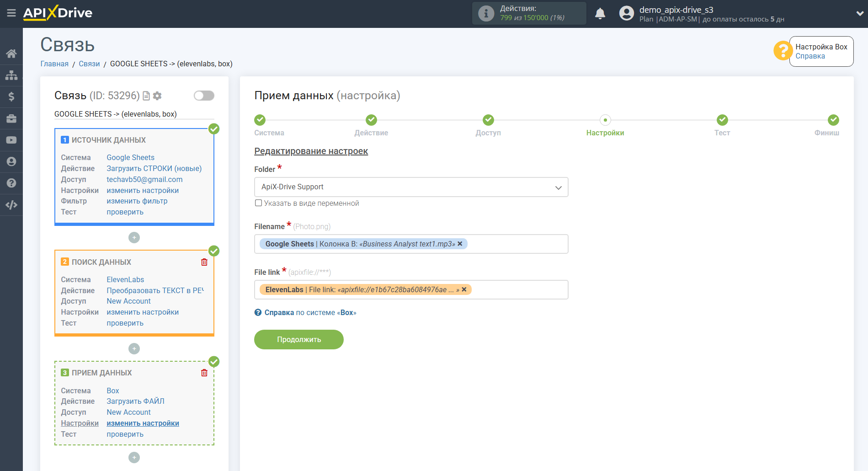This screenshot has height=471, width=868.
Task: Toggle the connection on/off switch
Action: (204, 96)
